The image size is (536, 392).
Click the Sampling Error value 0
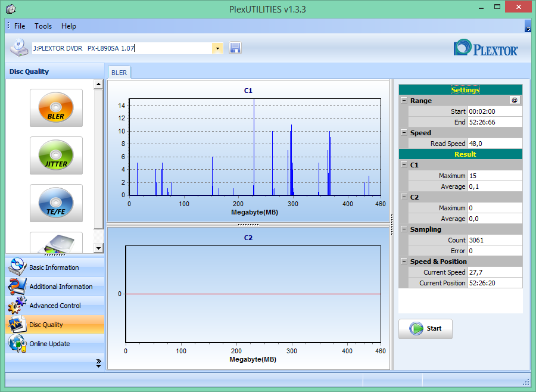pyautogui.click(x=495, y=251)
